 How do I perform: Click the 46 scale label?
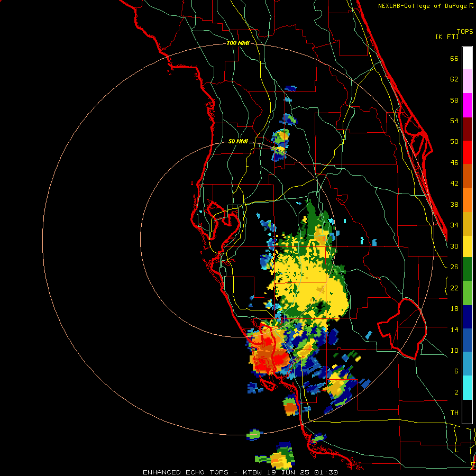pyautogui.click(x=454, y=163)
